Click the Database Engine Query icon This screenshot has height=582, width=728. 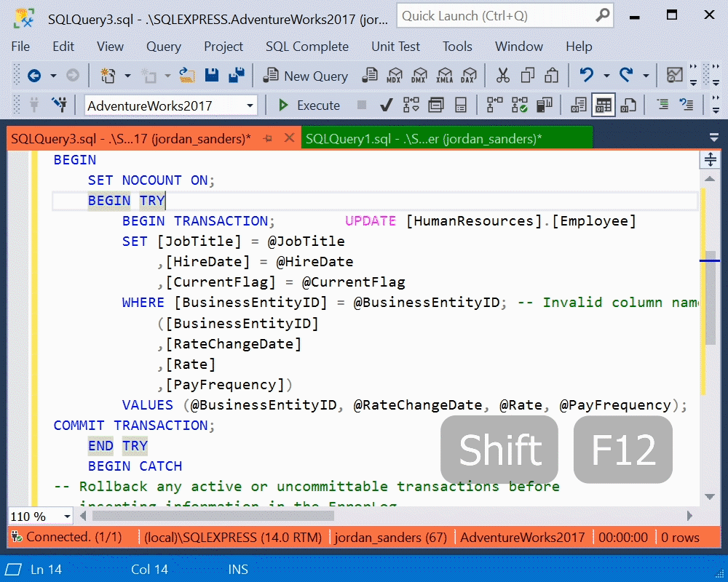click(x=370, y=75)
